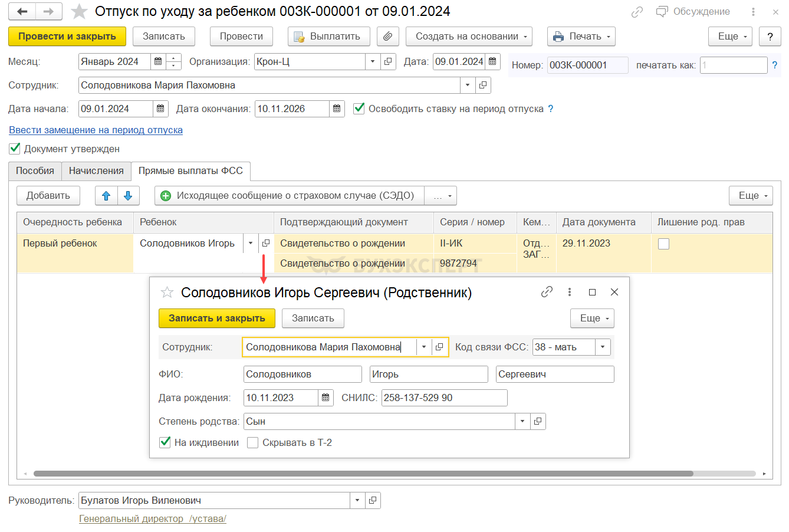Uncheck Документ утвержден checkbox
This screenshot has width=789, height=532.
pos(15,149)
